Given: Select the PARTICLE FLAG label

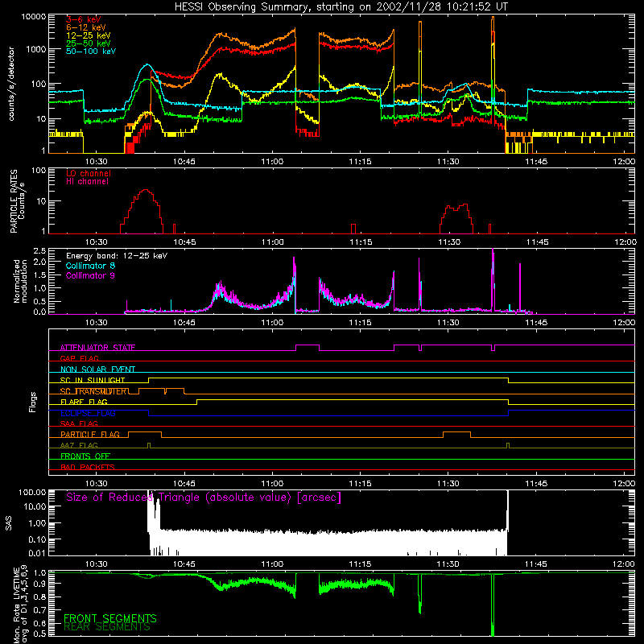Looking at the screenshot, I should click(x=90, y=434).
